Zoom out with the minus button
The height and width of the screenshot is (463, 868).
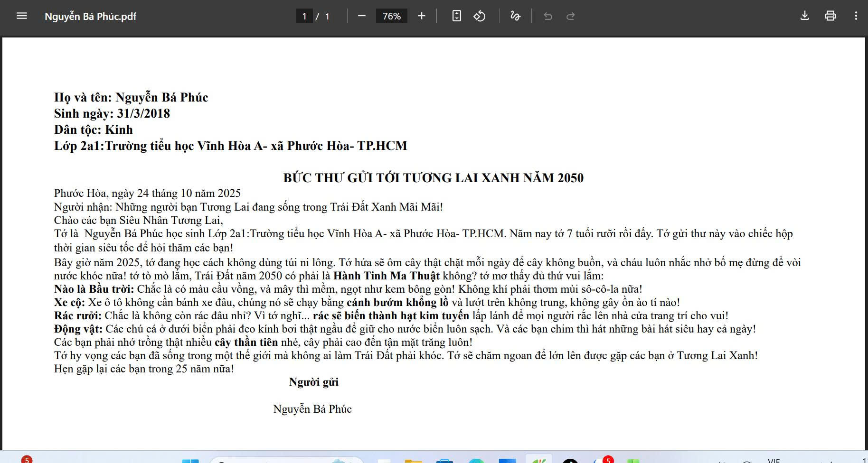[x=362, y=16]
